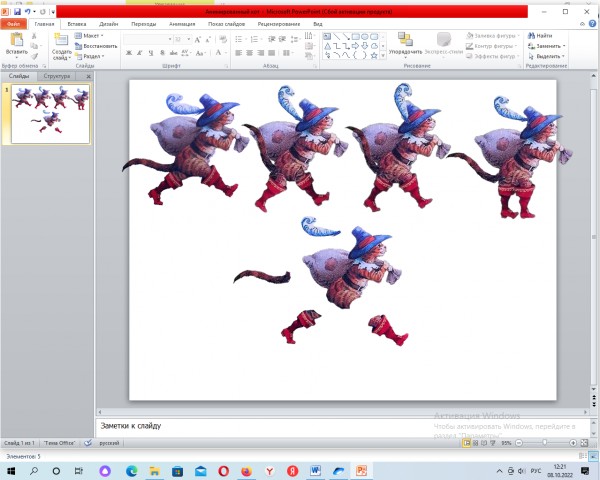The width and height of the screenshot is (600, 480).
Task: Toggle italic К formatting
Action: click(x=140, y=53)
